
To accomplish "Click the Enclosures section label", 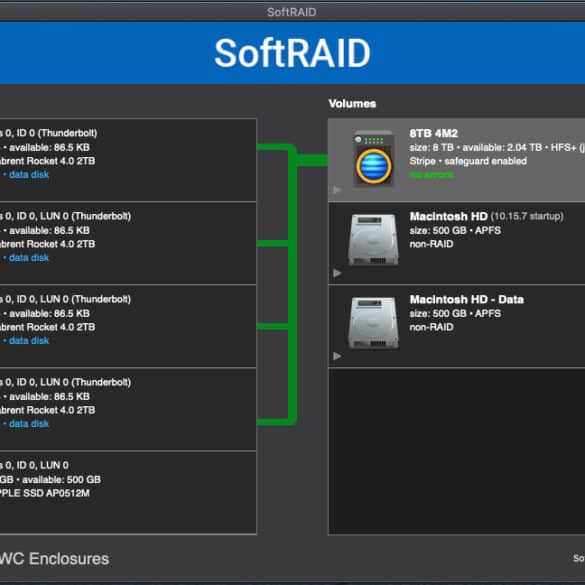I will coord(54,559).
